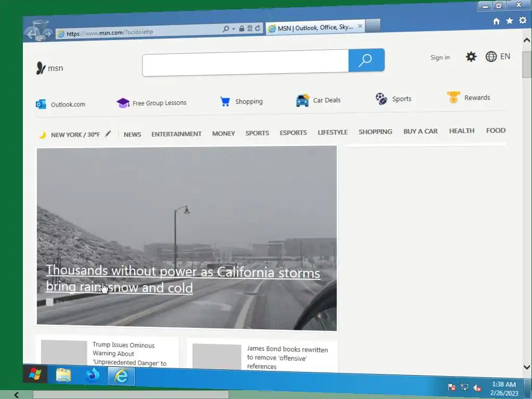Open the Trump Issues Ominous Warning story
The width and height of the screenshot is (532, 399).
129,354
